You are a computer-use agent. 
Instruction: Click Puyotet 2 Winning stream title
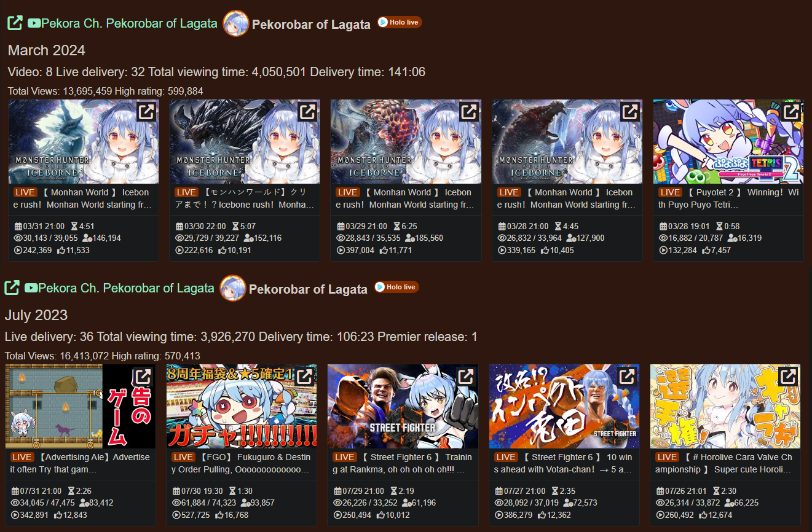[728, 198]
